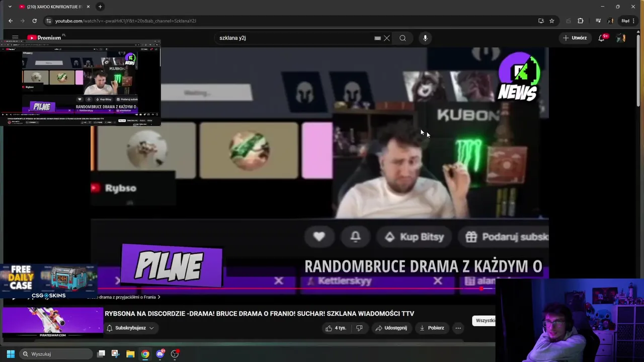Screen dimensions: 644x362
Task: Open the tab search dropdown arrow
Action: [x=10, y=7]
